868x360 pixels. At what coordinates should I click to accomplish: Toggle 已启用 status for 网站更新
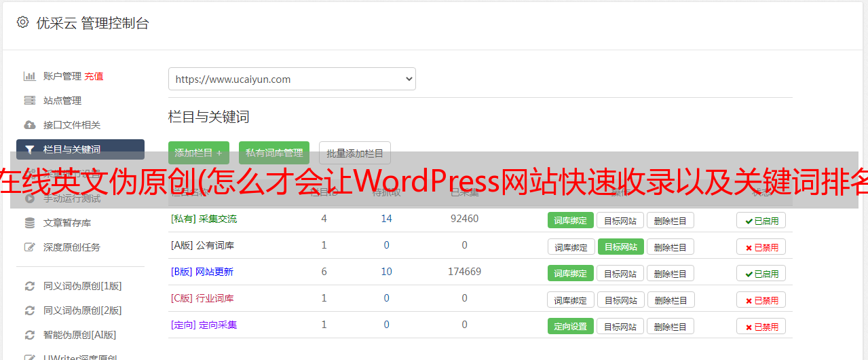pyautogui.click(x=761, y=273)
